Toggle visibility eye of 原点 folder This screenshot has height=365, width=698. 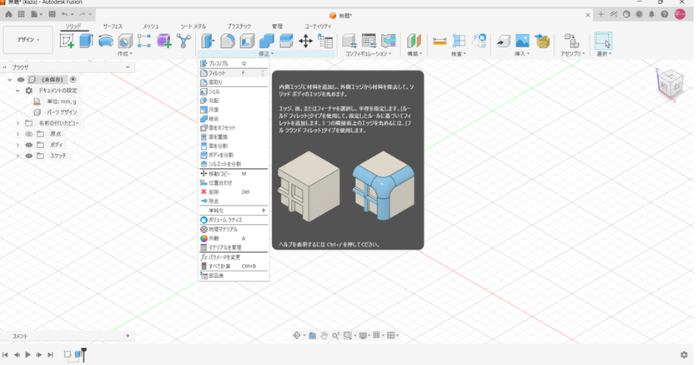(29, 134)
